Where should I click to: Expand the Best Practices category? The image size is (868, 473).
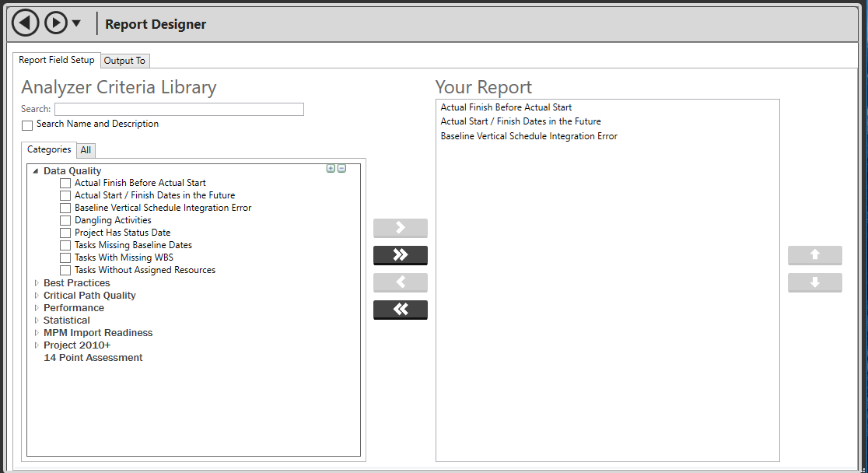tap(36, 283)
